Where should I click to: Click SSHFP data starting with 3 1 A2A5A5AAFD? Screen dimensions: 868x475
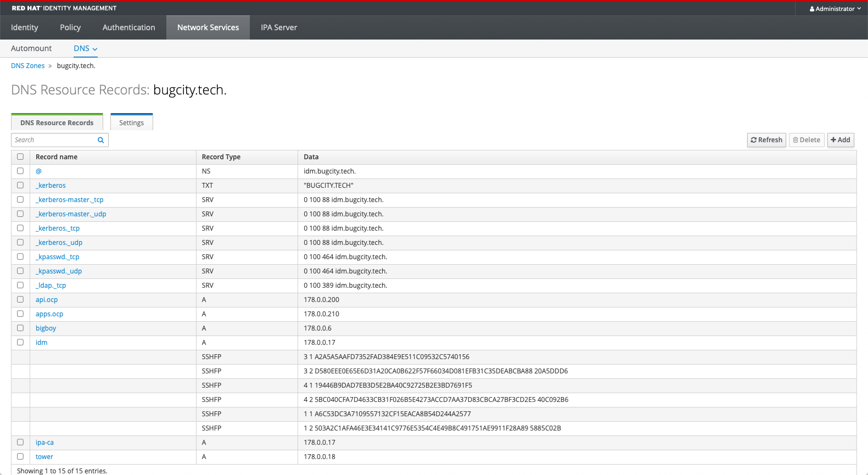coord(387,357)
